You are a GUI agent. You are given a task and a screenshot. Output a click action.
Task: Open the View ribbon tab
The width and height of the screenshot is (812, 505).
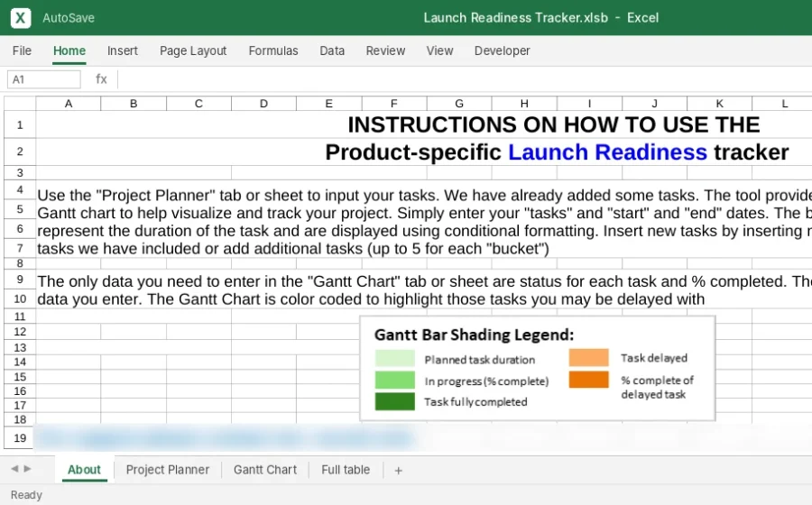[439, 50]
